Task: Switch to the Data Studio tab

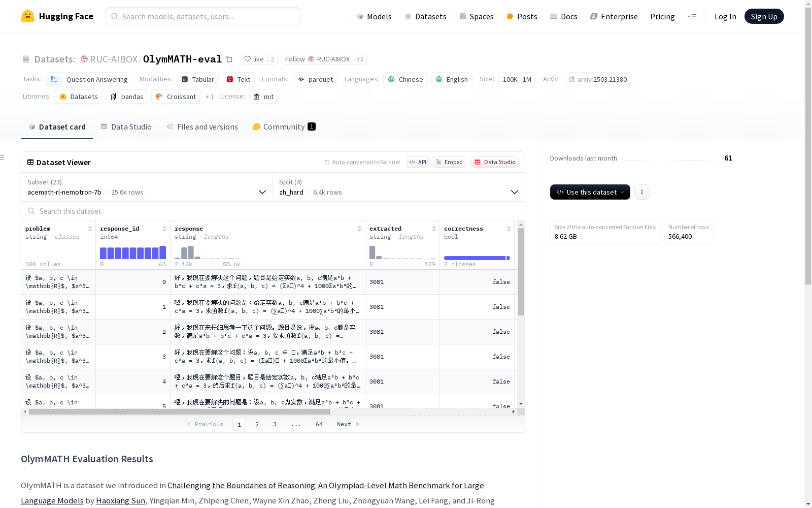Action: [126, 127]
